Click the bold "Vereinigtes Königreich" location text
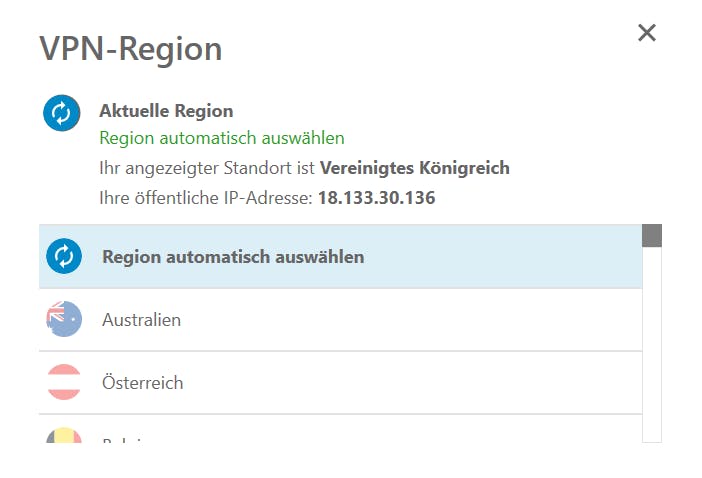Viewport: 702px width, 478px height. (415, 168)
